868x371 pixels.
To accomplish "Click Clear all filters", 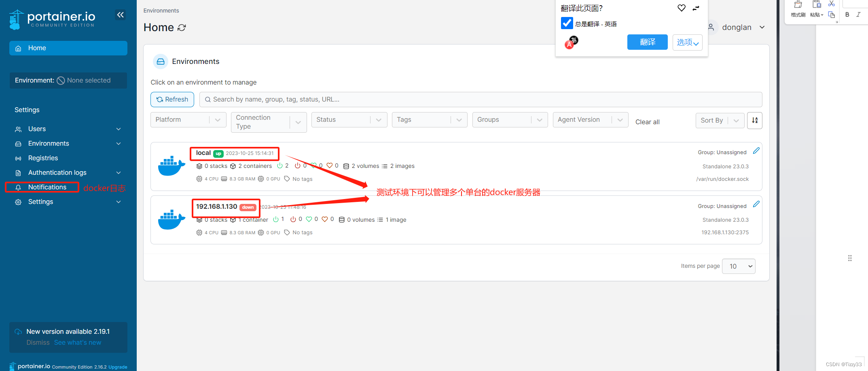I will [x=647, y=122].
